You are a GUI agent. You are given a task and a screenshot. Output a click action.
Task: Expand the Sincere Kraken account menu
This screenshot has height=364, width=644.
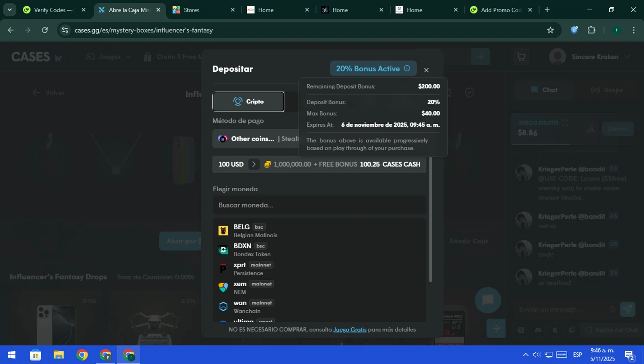(628, 57)
